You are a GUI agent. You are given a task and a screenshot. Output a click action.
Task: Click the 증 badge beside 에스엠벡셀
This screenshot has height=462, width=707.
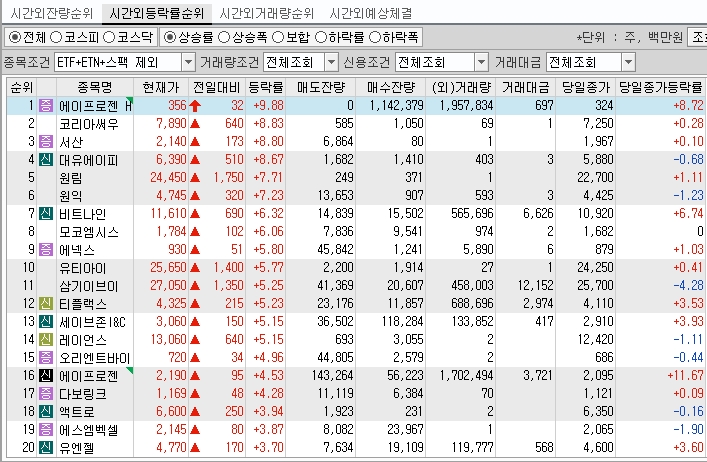[46, 430]
